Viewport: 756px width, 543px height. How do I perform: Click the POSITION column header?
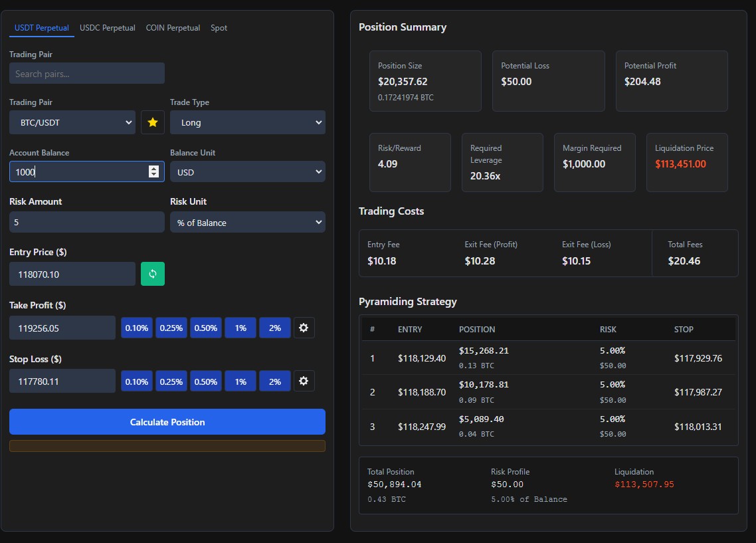pyautogui.click(x=477, y=330)
